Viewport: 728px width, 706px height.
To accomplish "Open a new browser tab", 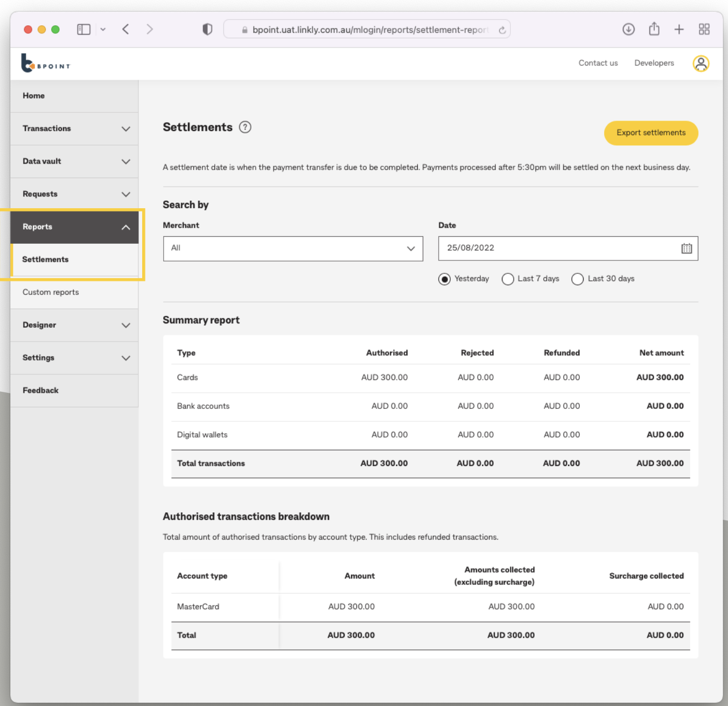I will tap(678, 30).
